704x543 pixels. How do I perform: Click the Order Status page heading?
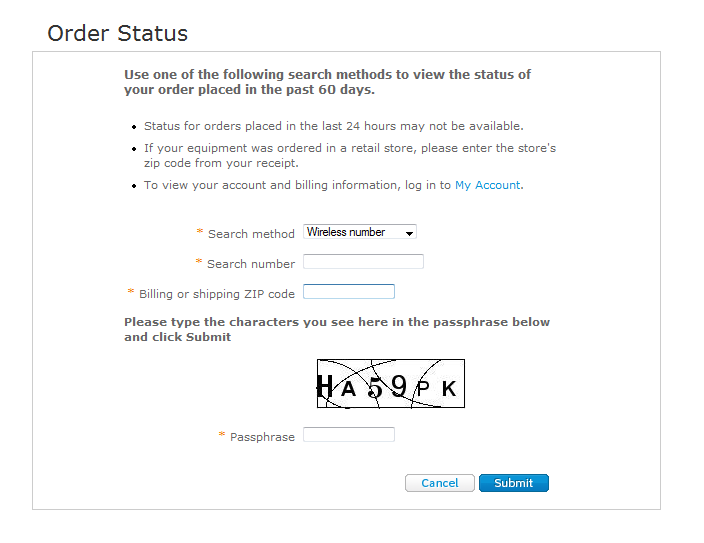tap(118, 33)
